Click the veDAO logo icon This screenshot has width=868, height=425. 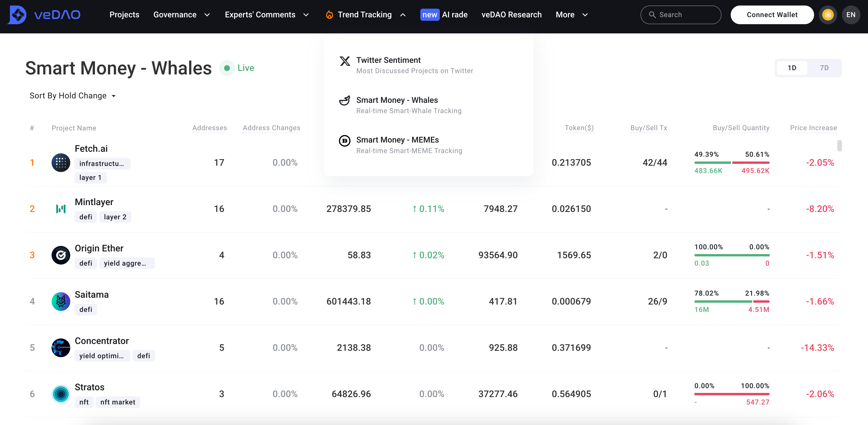click(17, 15)
